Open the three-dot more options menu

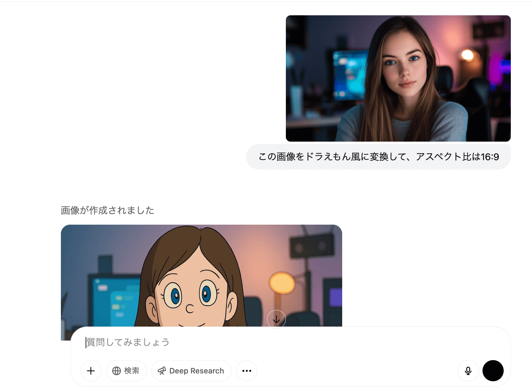click(x=246, y=371)
